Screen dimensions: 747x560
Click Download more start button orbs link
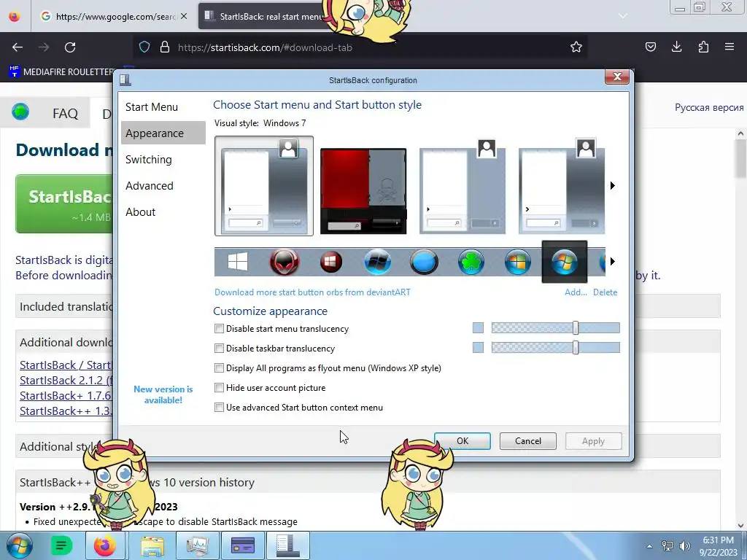[312, 292]
